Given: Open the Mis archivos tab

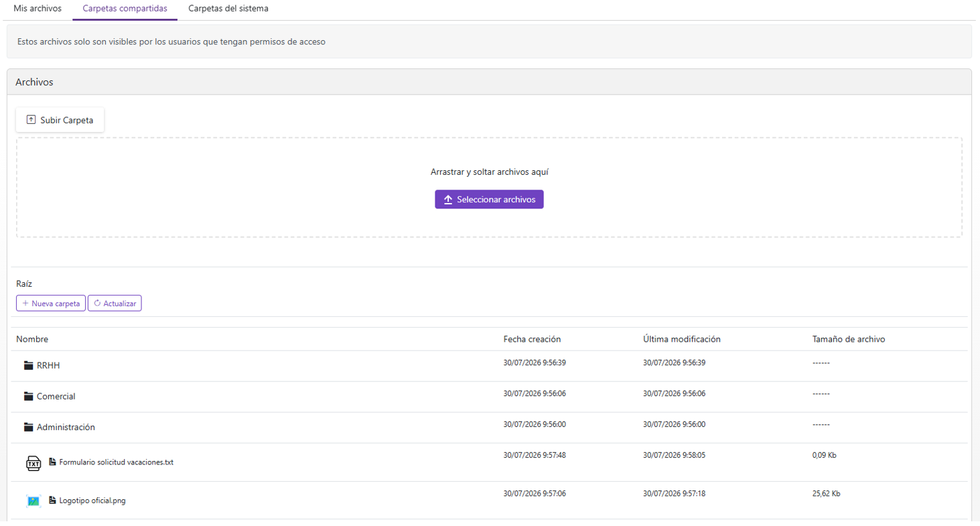Looking at the screenshot, I should 38,9.
